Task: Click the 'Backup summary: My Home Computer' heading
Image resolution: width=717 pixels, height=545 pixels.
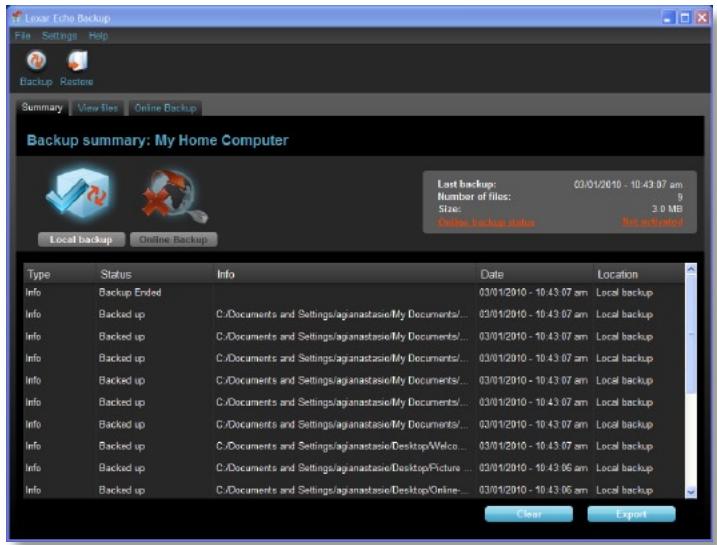Action: pos(158,140)
